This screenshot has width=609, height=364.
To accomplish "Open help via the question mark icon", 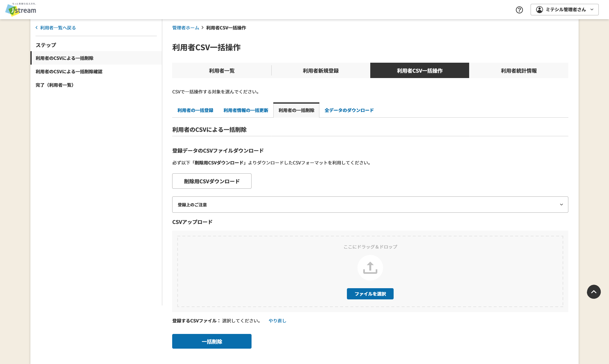I will 519,10.
